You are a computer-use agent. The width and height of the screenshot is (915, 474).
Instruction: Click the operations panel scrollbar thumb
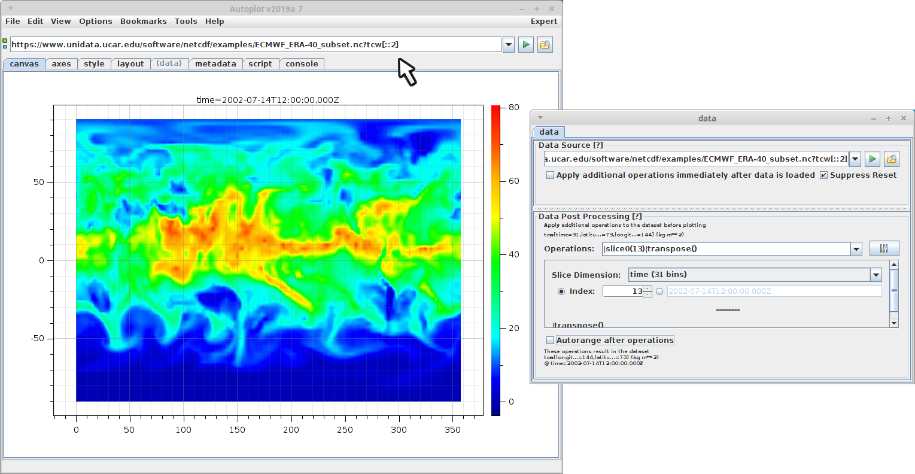893,290
